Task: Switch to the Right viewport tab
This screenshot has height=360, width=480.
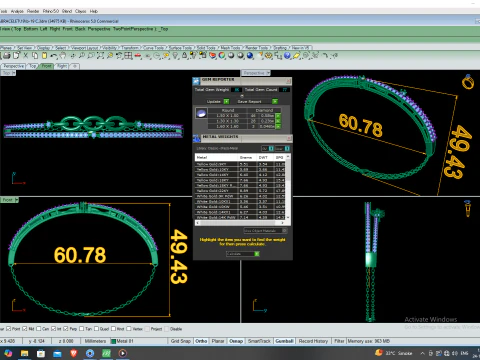Action: click(x=62, y=66)
